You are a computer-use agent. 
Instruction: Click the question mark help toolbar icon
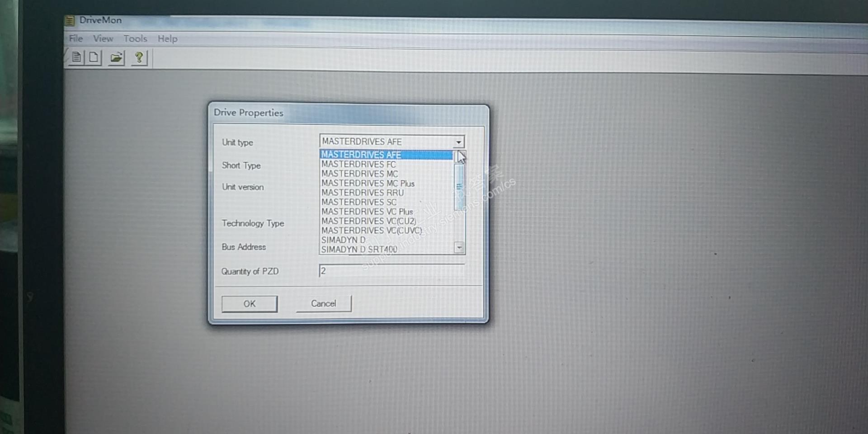pos(139,58)
